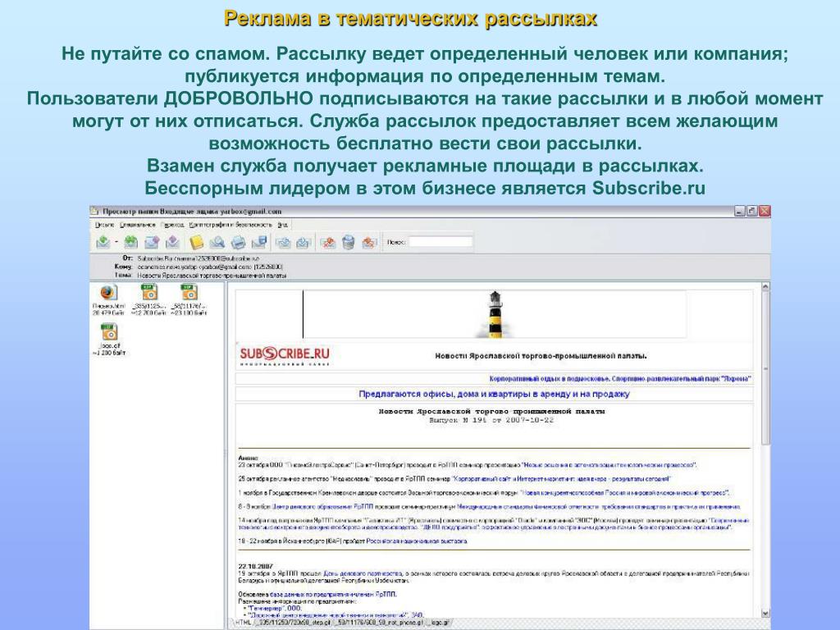The image size is (840, 630).
Task: Open the dropdown arrow beside get mail icon
Action: coord(116,242)
